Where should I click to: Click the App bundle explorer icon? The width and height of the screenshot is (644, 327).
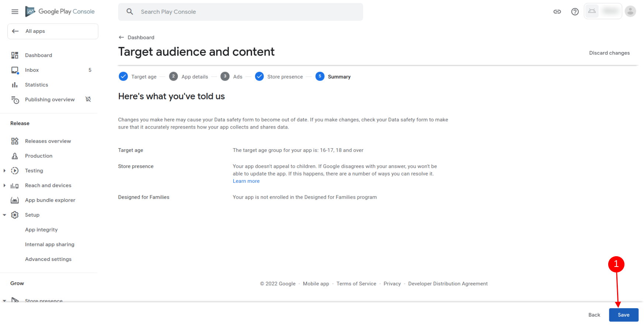[15, 200]
